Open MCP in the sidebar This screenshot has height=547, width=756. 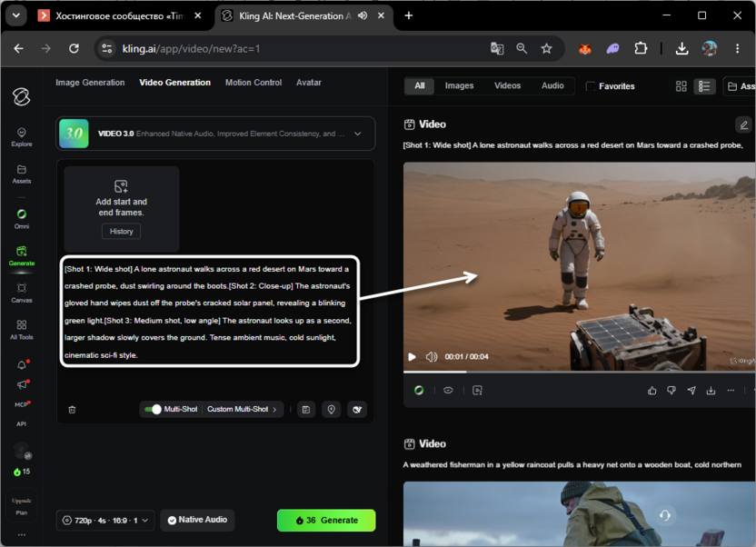(21, 404)
